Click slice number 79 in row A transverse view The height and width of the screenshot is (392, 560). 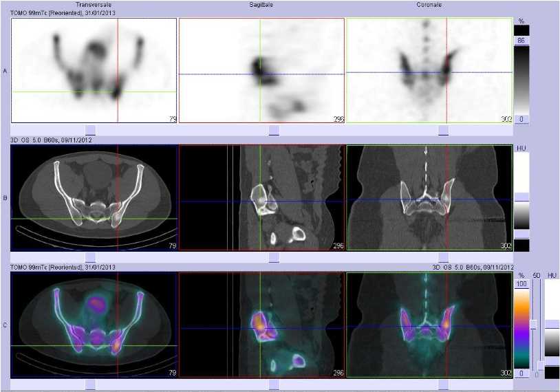(x=173, y=119)
